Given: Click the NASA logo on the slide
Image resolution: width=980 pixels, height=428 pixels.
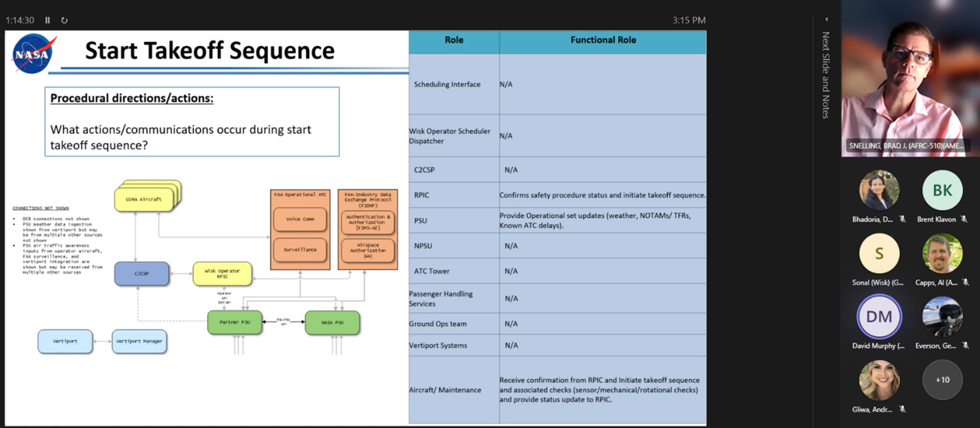Looking at the screenshot, I should coord(34,53).
